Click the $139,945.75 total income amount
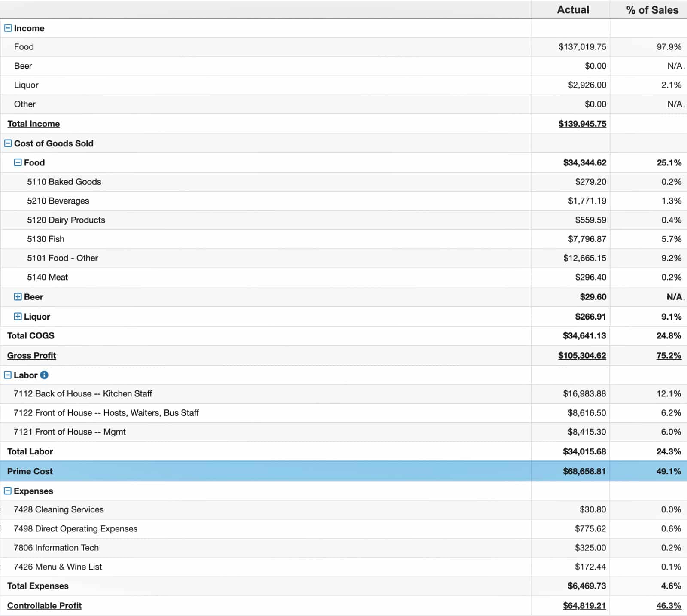Screen dimensions: 687x616 pyautogui.click(x=582, y=124)
